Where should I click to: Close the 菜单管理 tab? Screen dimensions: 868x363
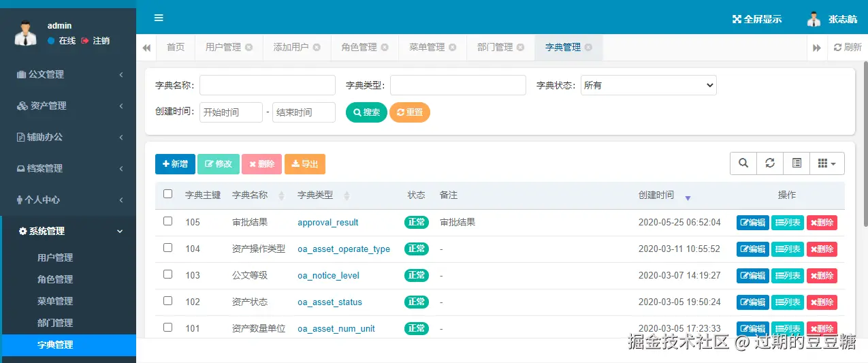(x=453, y=48)
